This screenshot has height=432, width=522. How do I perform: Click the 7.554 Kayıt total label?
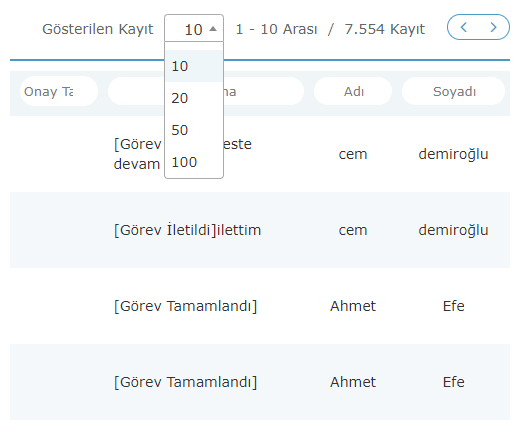385,29
